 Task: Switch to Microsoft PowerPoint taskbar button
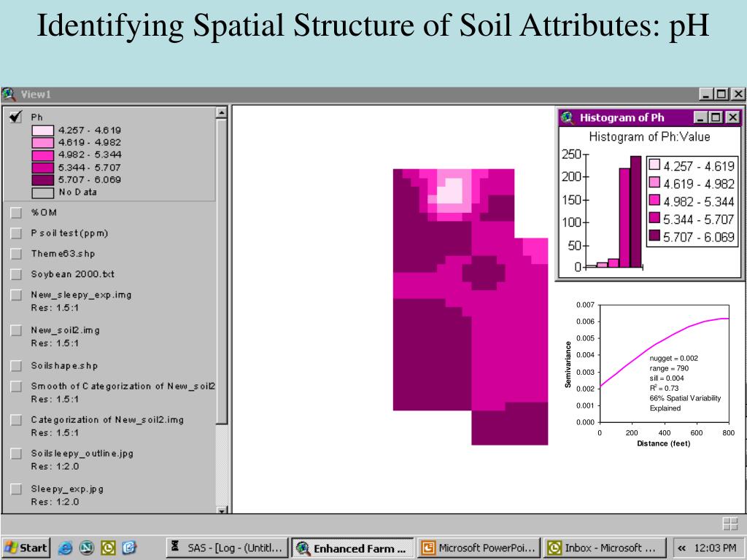(x=479, y=548)
